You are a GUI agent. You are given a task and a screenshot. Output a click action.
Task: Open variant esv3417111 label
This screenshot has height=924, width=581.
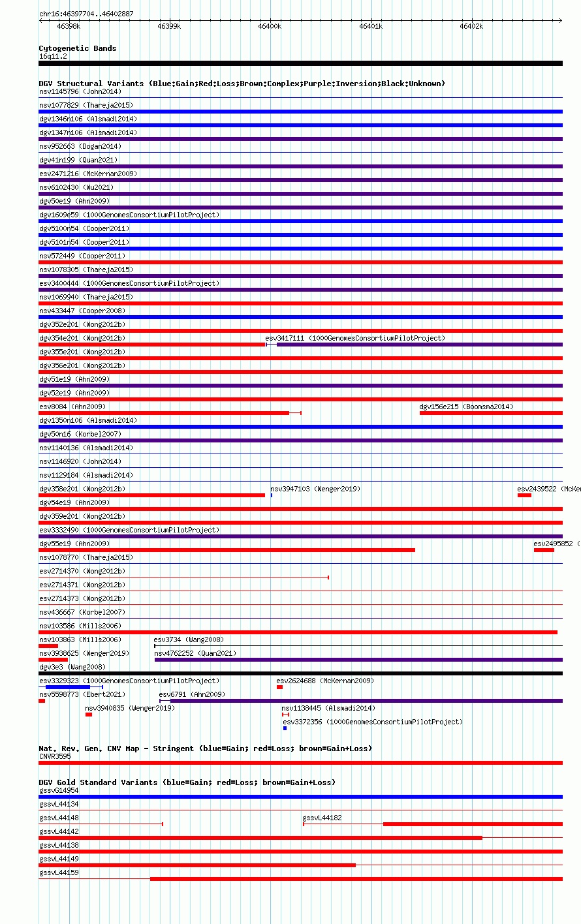point(355,338)
